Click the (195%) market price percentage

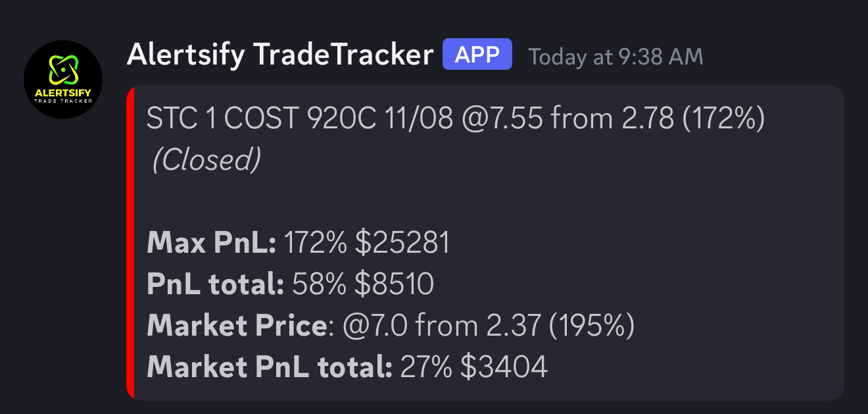(x=592, y=325)
